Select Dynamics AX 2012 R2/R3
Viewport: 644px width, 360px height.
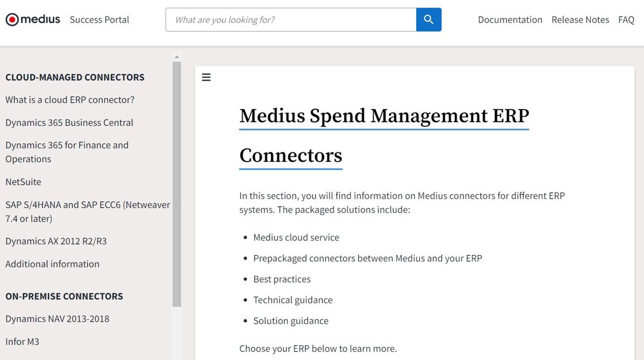56,241
